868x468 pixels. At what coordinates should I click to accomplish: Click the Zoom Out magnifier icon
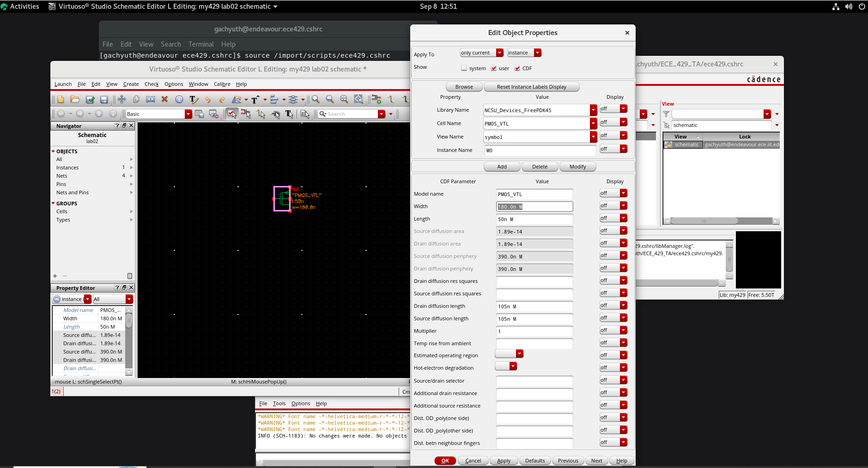click(330, 99)
